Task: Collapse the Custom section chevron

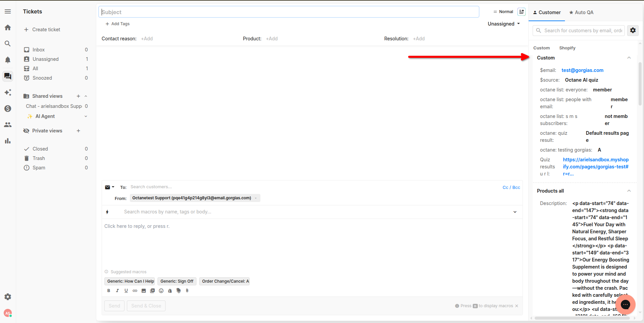Action: (x=629, y=58)
